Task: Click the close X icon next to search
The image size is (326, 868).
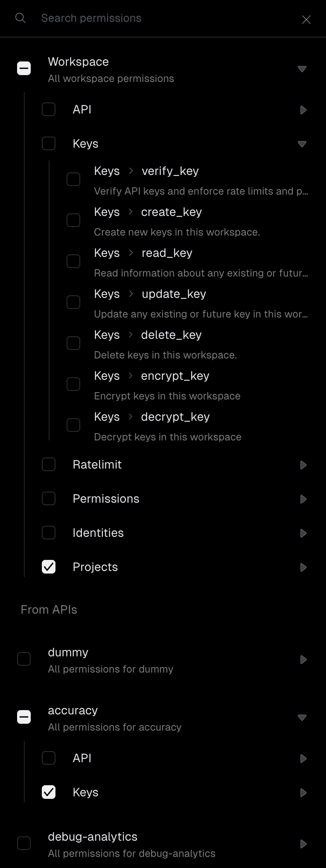Action: click(306, 20)
